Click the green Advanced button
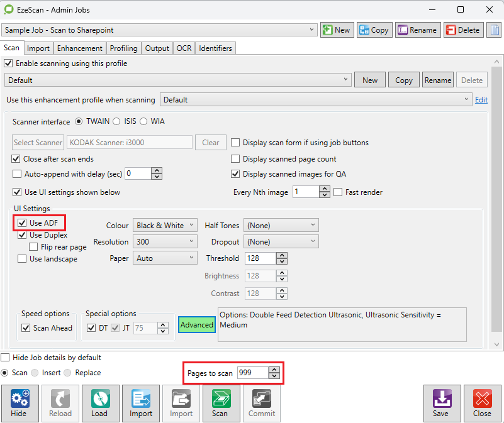Viewport: 504px width, 423px height. pyautogui.click(x=196, y=324)
